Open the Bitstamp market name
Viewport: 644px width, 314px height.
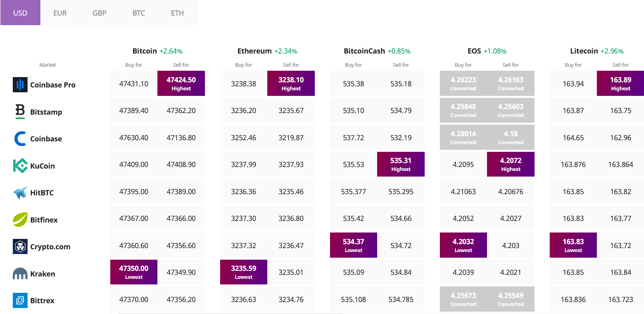46,112
